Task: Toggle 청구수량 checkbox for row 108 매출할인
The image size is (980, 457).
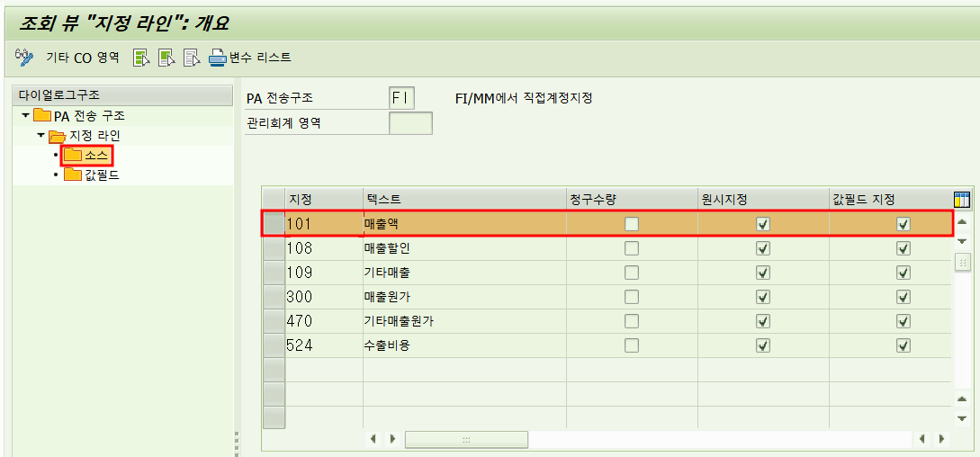Action: [632, 248]
